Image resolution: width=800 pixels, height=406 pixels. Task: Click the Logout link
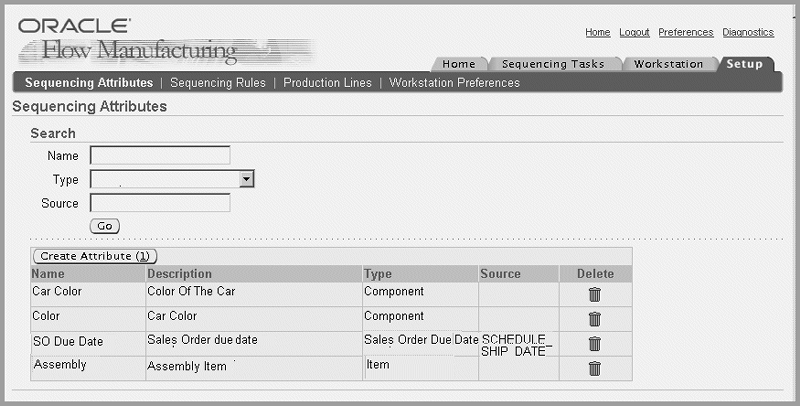point(634,32)
